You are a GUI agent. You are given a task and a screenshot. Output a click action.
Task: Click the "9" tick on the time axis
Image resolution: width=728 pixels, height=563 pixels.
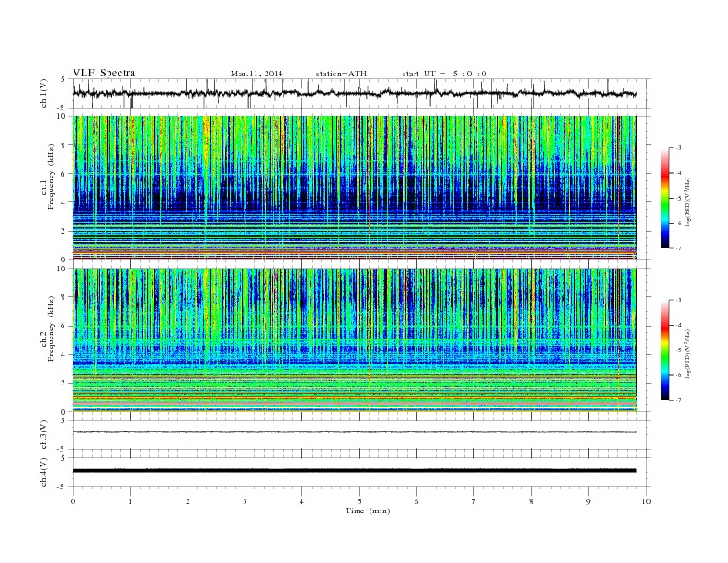pyautogui.click(x=588, y=501)
